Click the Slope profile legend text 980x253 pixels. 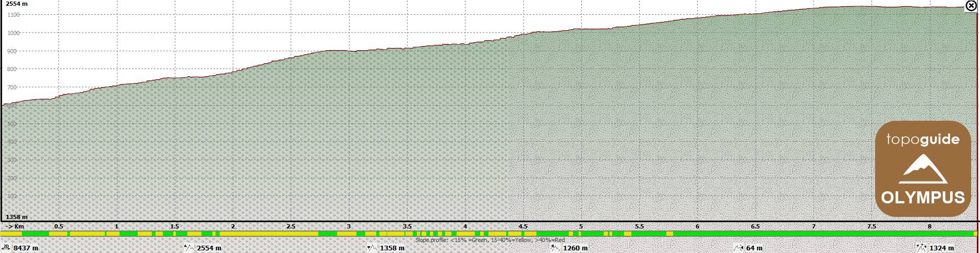[x=490, y=240]
